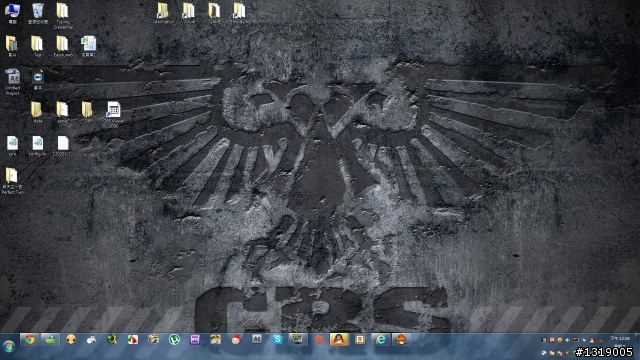640x360 pixels.
Task: Click the mushroom icon in the taskbar
Action: tap(401, 339)
